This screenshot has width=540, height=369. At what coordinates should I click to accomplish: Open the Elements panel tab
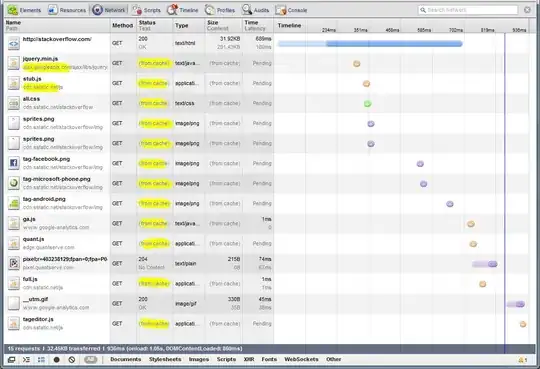pos(24,10)
